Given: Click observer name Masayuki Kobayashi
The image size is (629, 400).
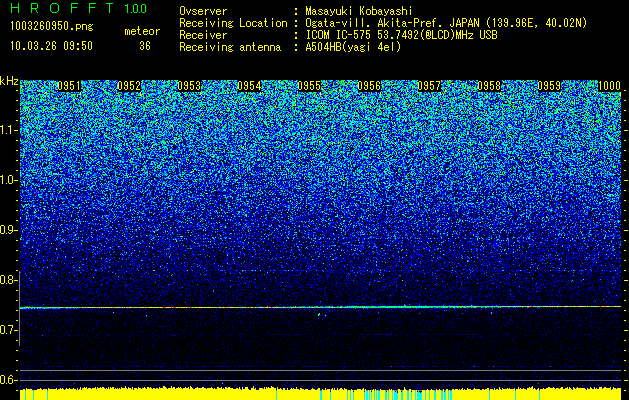Looking at the screenshot, I should (359, 11).
